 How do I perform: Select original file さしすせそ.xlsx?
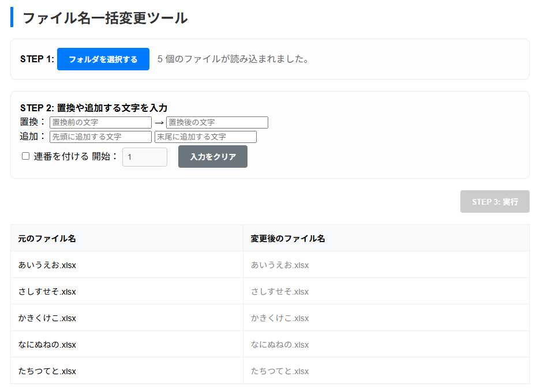(47, 292)
